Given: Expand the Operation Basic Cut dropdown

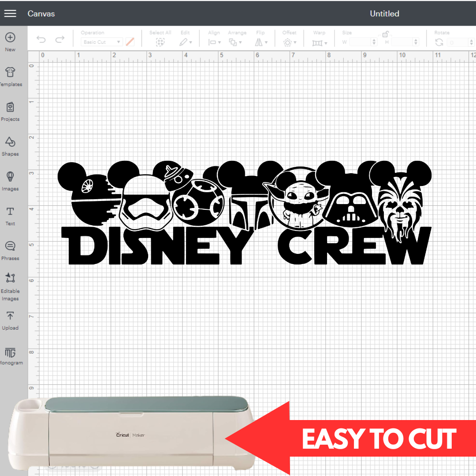Looking at the screenshot, I should coord(102,42).
